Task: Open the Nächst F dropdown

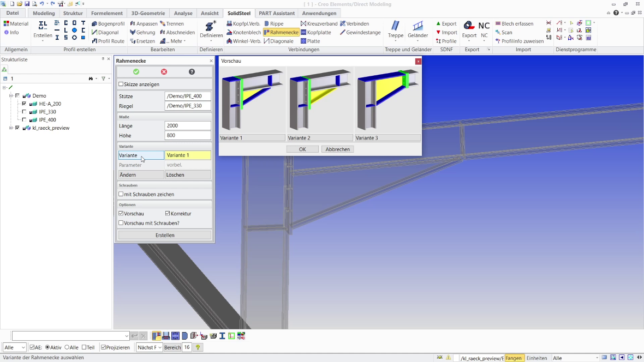Action: coord(149,347)
